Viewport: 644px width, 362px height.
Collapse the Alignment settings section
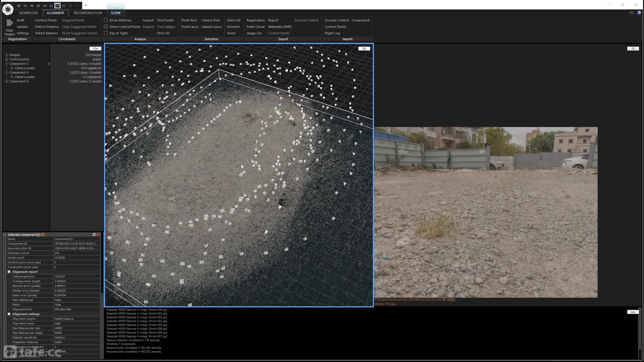click(x=9, y=314)
